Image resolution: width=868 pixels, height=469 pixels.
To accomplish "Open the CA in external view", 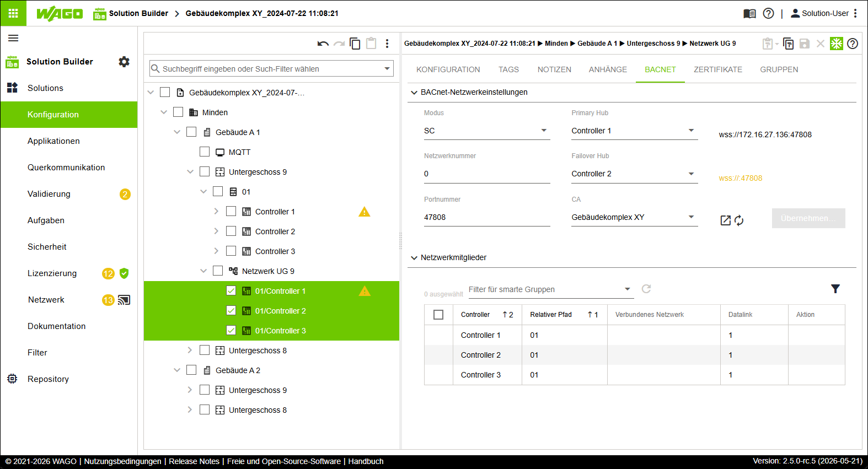I will [x=726, y=220].
